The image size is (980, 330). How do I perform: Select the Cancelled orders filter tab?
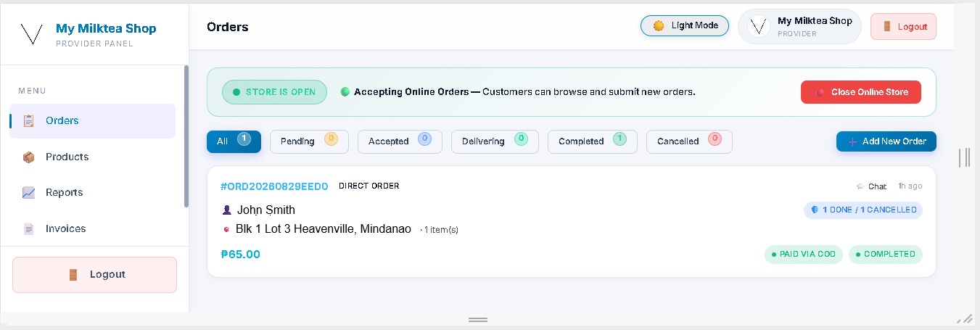(x=689, y=141)
